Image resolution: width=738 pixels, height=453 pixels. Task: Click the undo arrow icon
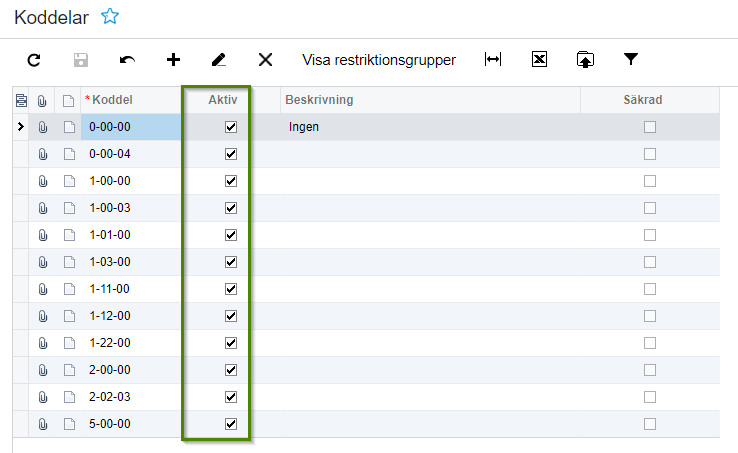pyautogui.click(x=127, y=60)
